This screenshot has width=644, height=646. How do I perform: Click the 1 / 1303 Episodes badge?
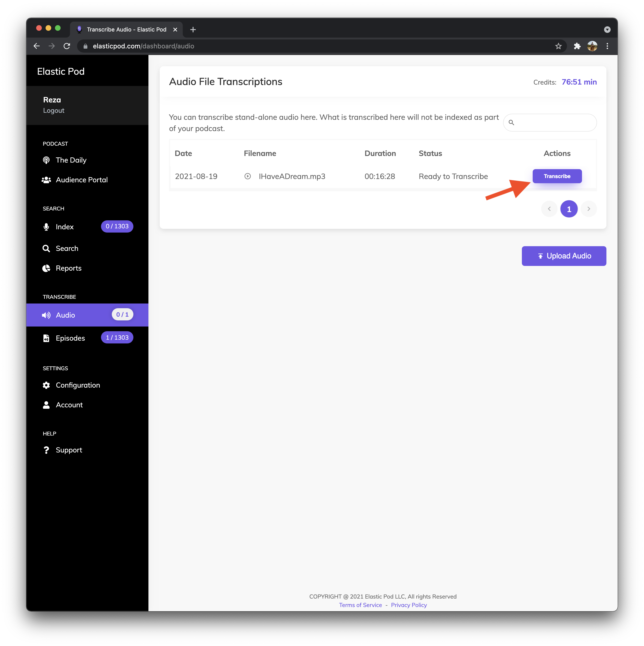click(x=117, y=338)
